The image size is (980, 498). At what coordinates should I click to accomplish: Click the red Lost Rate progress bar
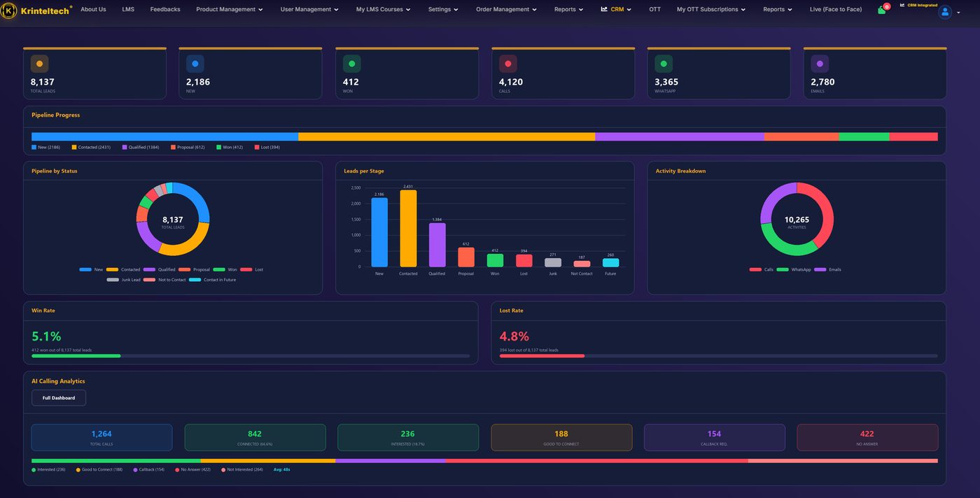(542, 356)
